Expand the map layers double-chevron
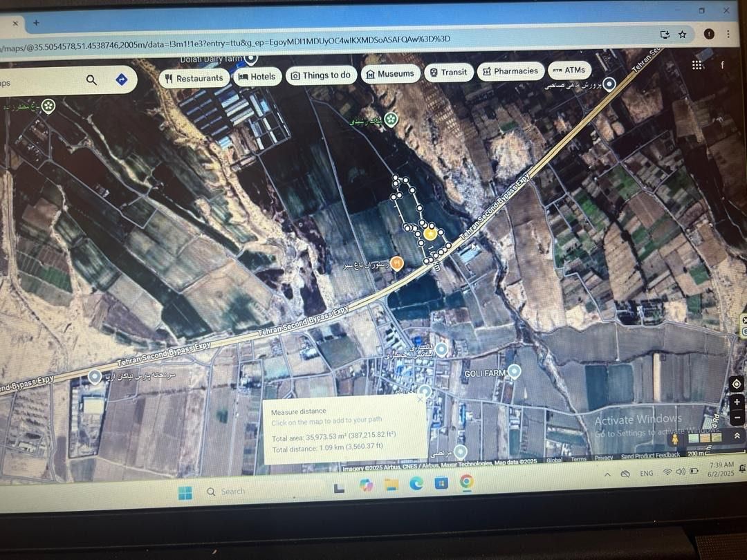The image size is (747, 560). (737, 436)
